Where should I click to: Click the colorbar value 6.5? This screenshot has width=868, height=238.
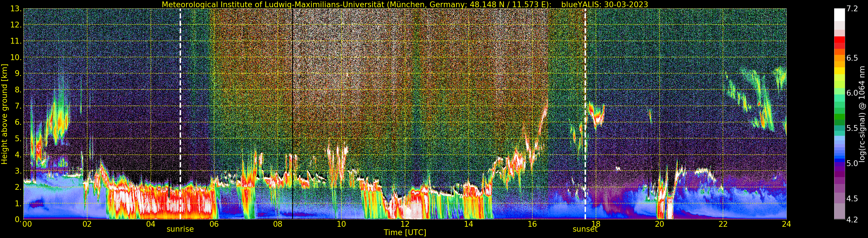852,58
